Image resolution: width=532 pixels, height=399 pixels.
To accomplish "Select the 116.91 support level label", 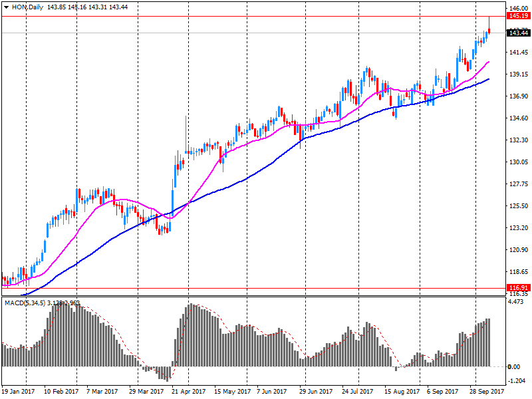I will coord(519,288).
